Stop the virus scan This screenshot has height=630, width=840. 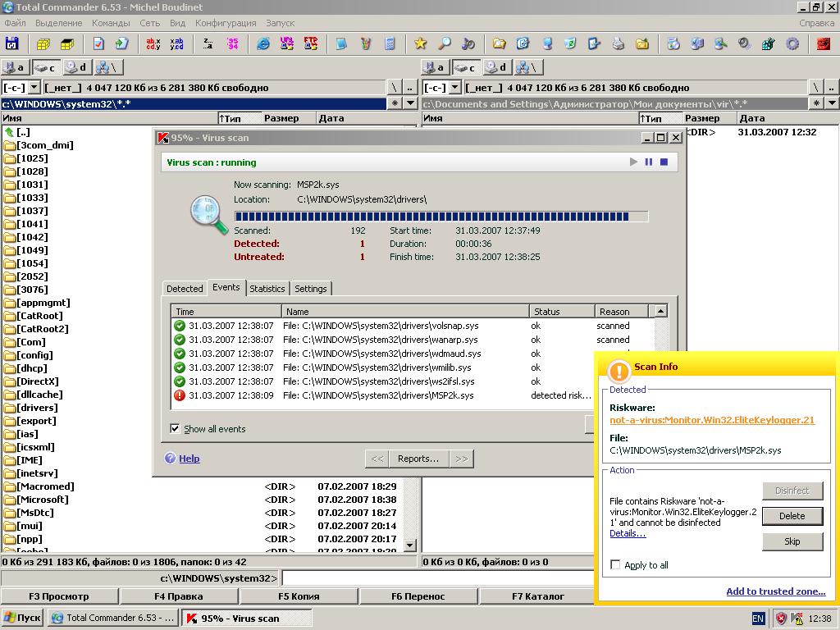664,162
